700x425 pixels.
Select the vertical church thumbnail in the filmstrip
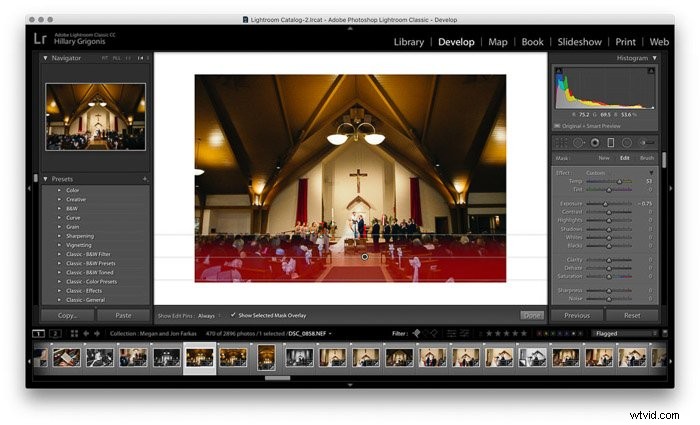267,357
